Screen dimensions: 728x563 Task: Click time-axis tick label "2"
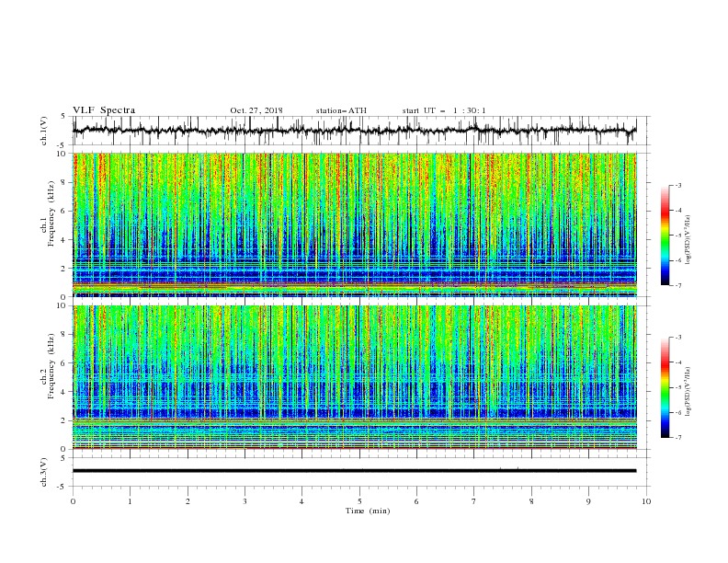(x=188, y=501)
